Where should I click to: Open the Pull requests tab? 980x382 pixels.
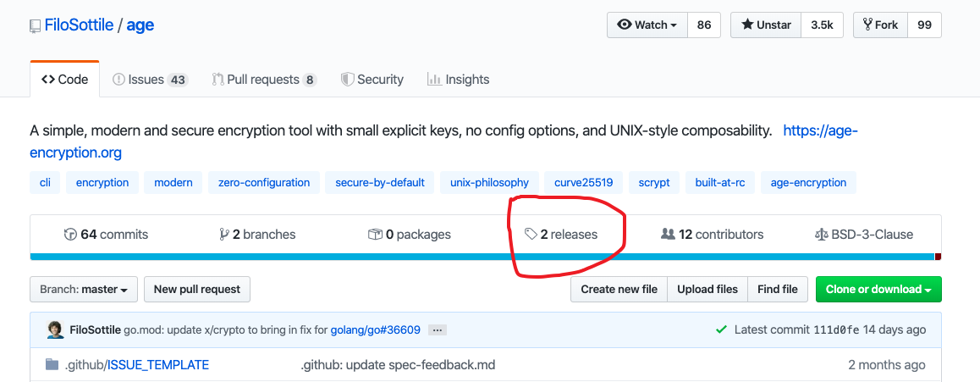point(263,80)
